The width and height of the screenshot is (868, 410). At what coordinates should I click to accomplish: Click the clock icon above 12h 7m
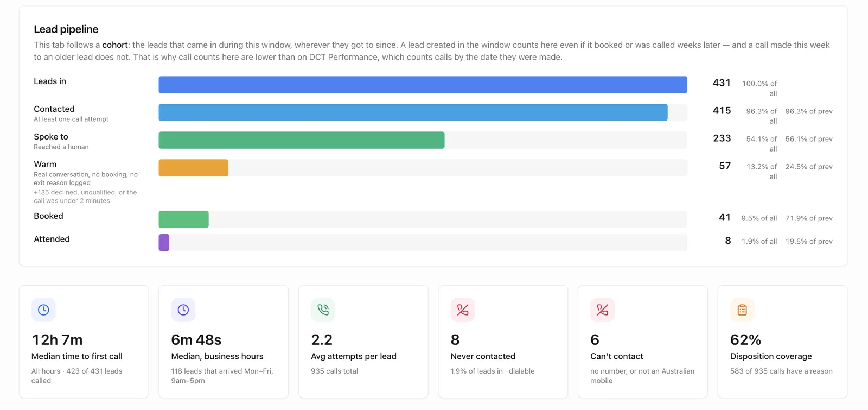tap(43, 310)
